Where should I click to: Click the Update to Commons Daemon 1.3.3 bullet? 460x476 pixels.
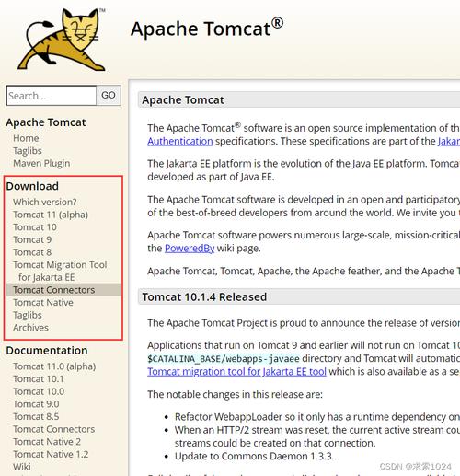click(x=254, y=457)
